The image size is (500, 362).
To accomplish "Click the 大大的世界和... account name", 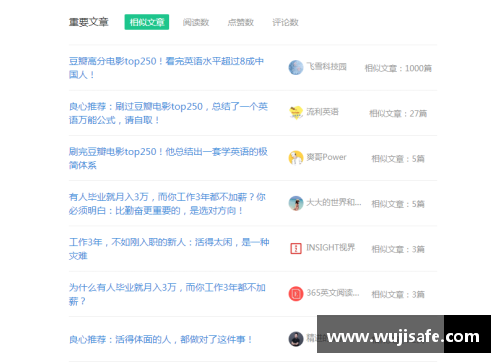I will [x=334, y=202].
